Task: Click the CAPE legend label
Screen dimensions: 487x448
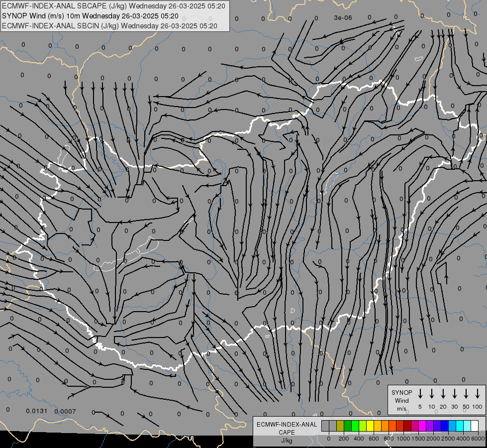Action: [287, 433]
